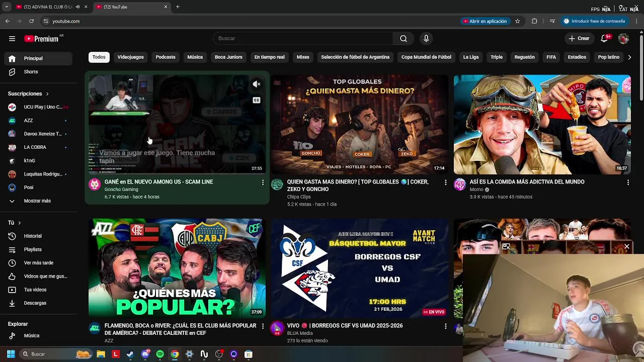Click the youtube.com address bar
Screen dimensions: 644x362
(249, 21)
